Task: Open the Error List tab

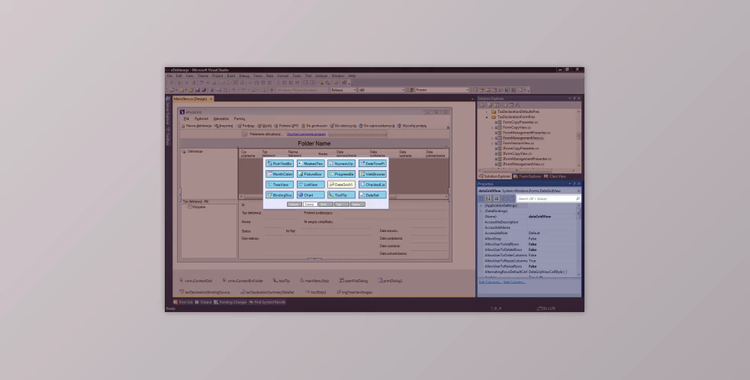Action: coord(183,302)
